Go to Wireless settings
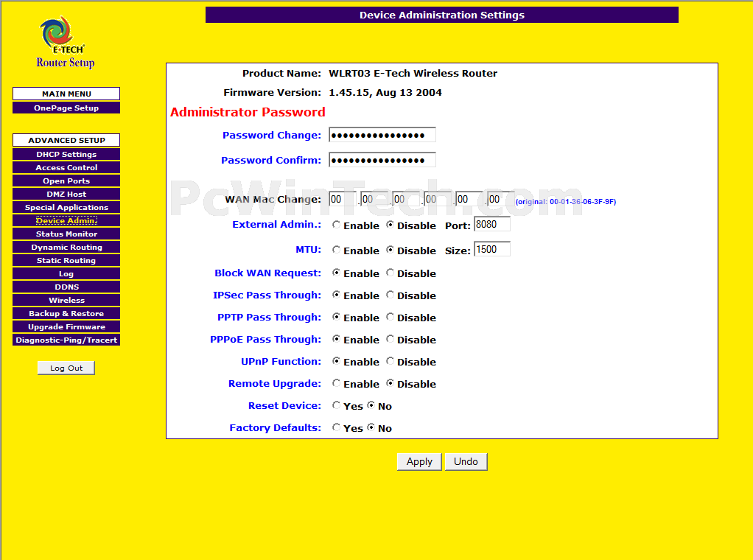This screenshot has height=560, width=753. point(66,300)
